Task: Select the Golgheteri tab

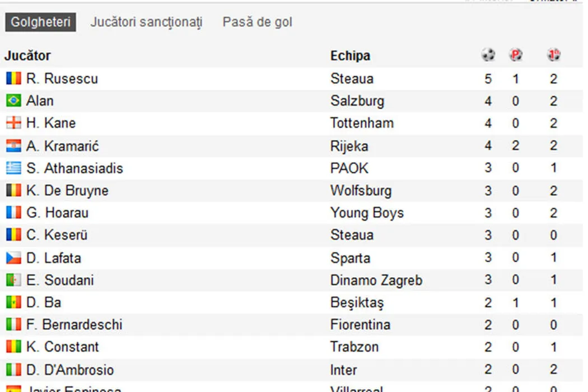Action: [x=41, y=22]
